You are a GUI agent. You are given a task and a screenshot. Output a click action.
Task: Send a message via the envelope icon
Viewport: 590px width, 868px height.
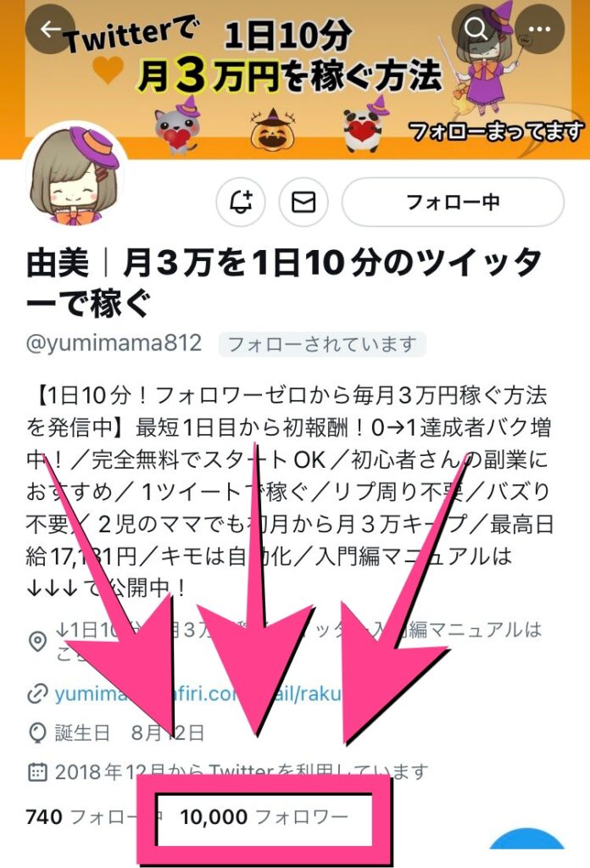[x=303, y=202]
